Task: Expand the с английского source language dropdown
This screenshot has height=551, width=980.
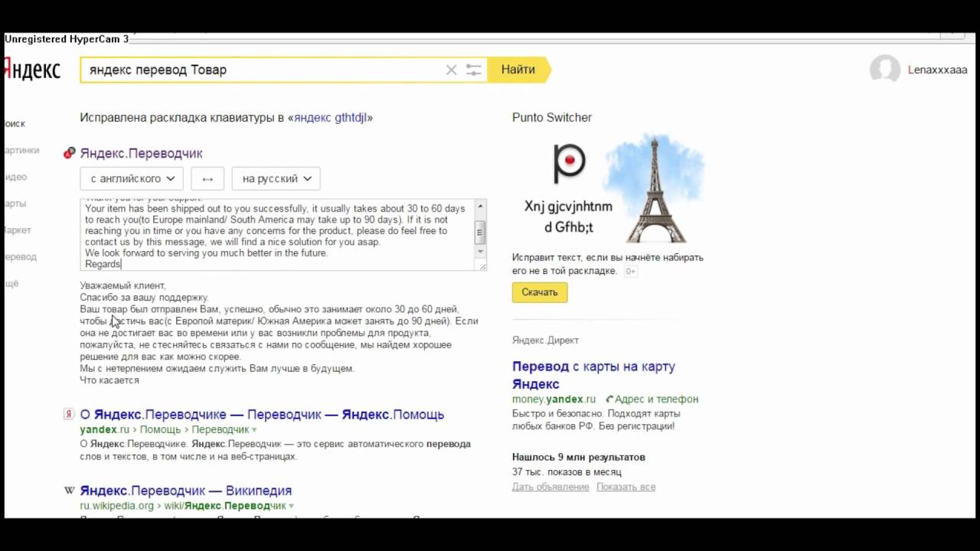Action: pos(132,178)
